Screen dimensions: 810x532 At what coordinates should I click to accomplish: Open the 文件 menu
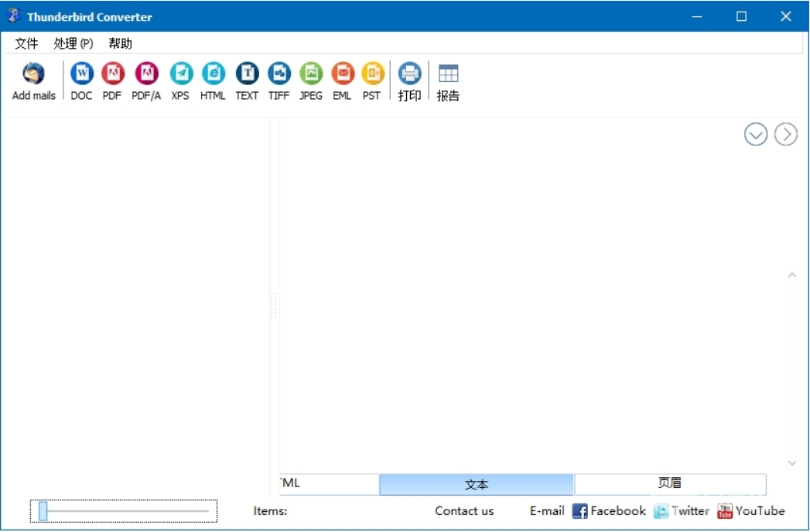[x=26, y=43]
